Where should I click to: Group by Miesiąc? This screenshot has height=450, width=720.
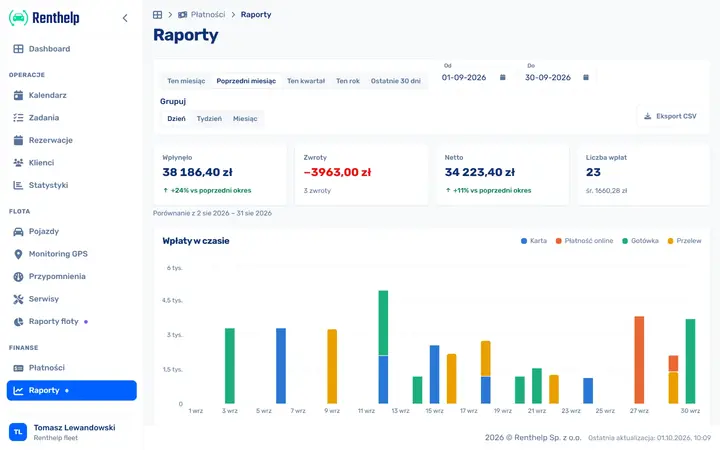245,118
